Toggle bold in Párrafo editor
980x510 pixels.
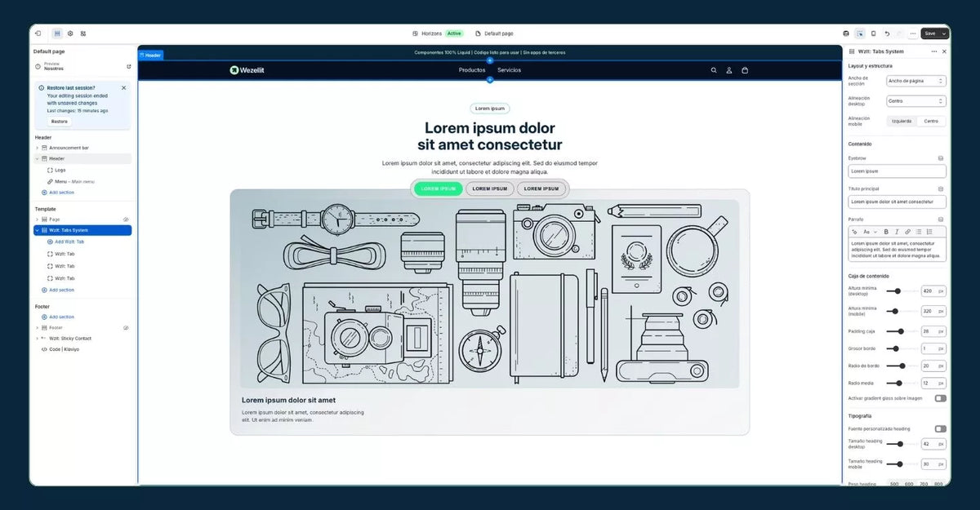coord(886,232)
